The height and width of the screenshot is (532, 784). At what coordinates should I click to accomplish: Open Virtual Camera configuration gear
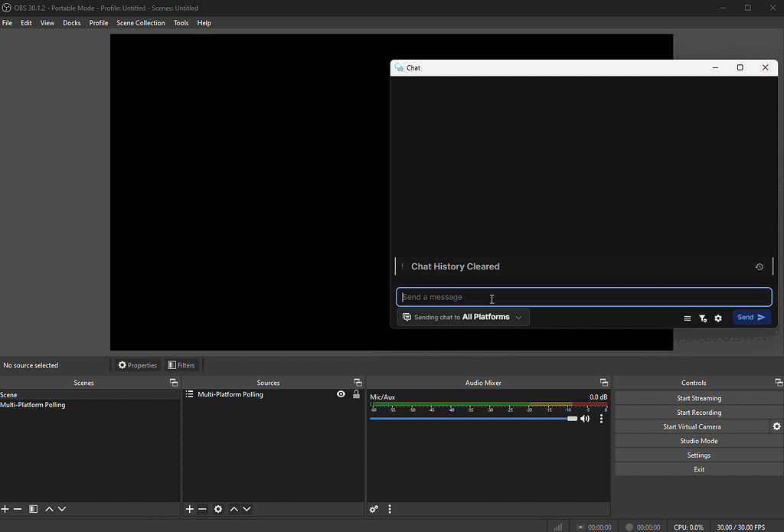(x=777, y=426)
